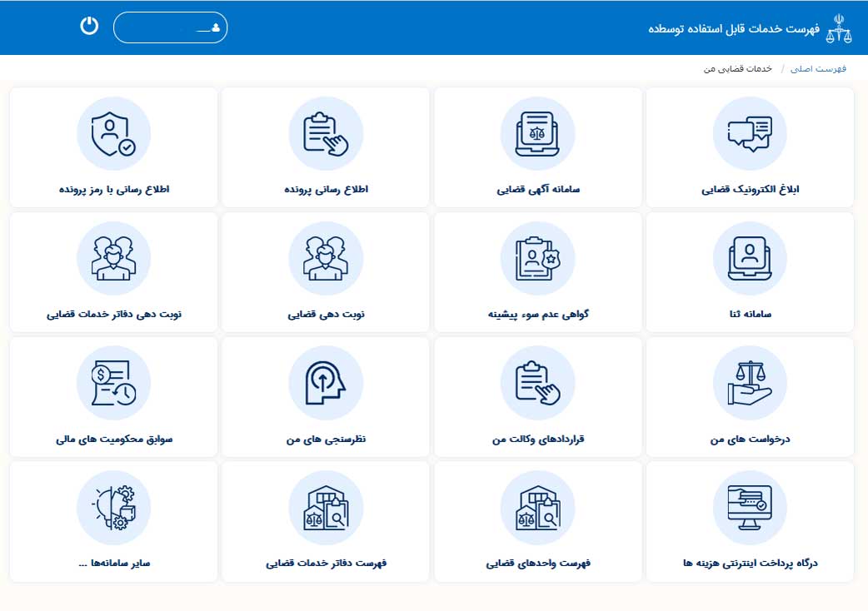Click the header title فهرست خدمات قابل استفاده
Viewport: 868px width, 611px height.
(x=734, y=28)
